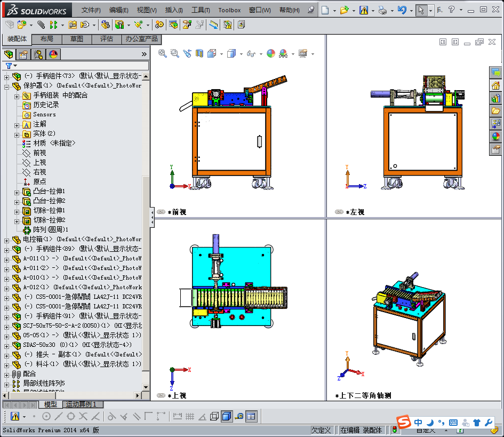The image size is (504, 437).
Task: Open the ConfigurationManager tab
Action: pyautogui.click(x=38, y=54)
